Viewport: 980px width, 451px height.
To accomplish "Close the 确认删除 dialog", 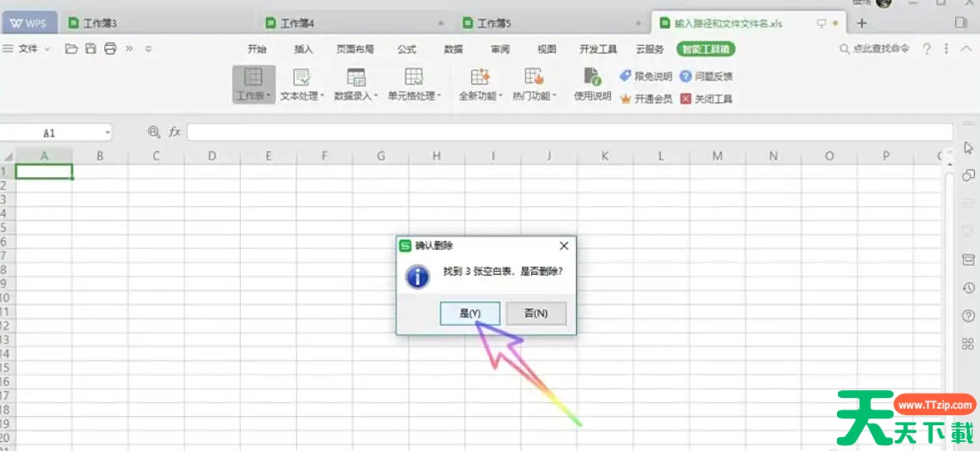I will click(564, 246).
